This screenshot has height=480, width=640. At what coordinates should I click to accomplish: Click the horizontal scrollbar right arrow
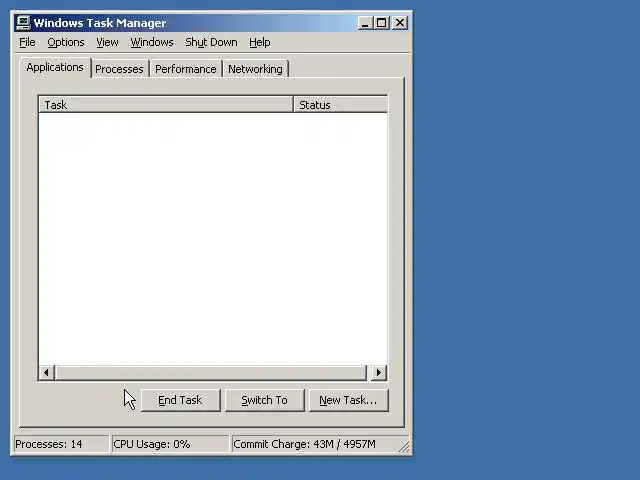tap(379, 373)
